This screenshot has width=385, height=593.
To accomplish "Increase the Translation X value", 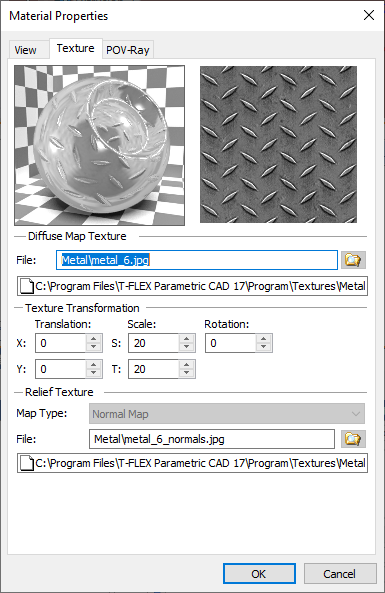I will (x=94, y=338).
